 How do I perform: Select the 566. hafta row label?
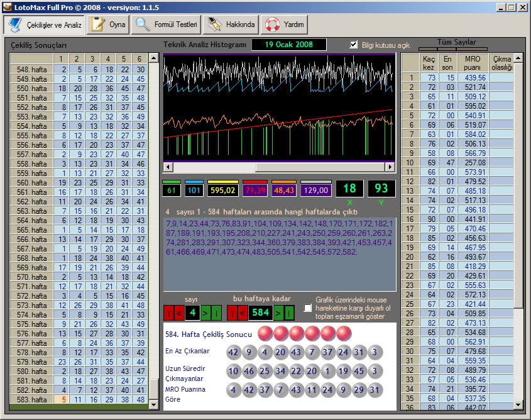(x=31, y=239)
